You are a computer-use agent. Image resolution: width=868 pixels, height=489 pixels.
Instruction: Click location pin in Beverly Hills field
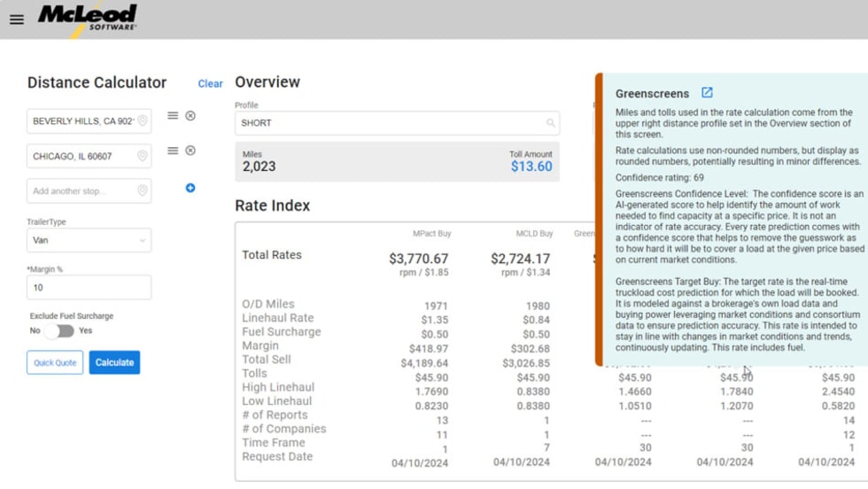pos(142,121)
